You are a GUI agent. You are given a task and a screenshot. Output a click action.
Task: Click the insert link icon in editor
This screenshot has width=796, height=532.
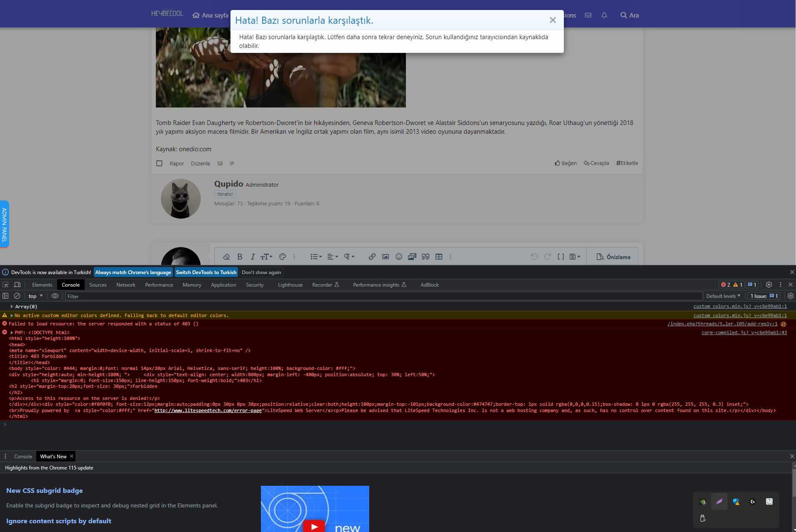[372, 257]
